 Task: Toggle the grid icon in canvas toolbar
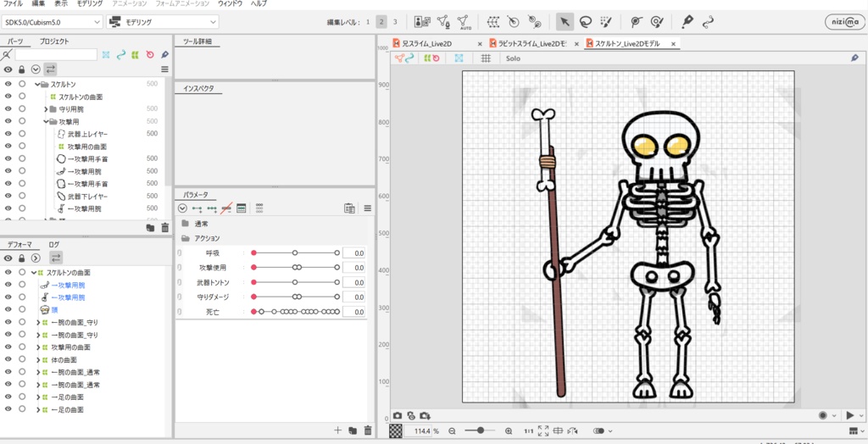tap(486, 58)
